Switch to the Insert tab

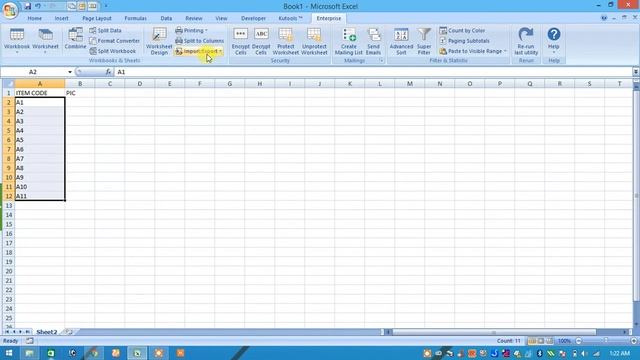(62, 18)
